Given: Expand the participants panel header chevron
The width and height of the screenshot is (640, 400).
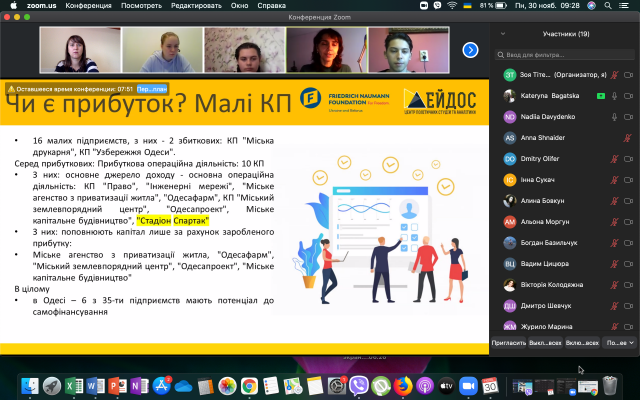Looking at the screenshot, I should tap(503, 33).
